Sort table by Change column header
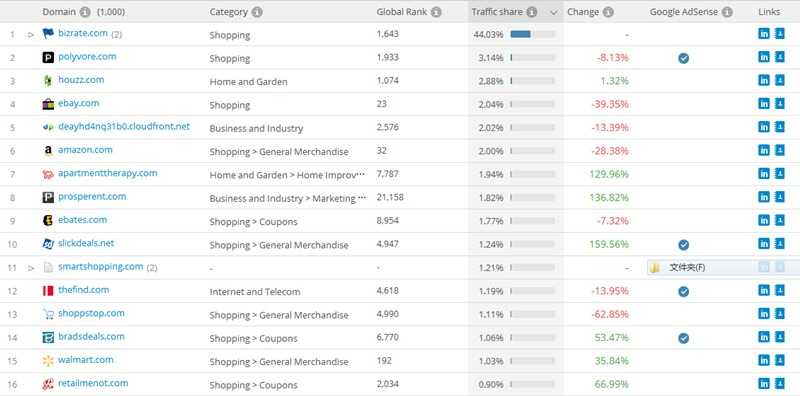Viewport: 800px width, 396px height. point(583,12)
